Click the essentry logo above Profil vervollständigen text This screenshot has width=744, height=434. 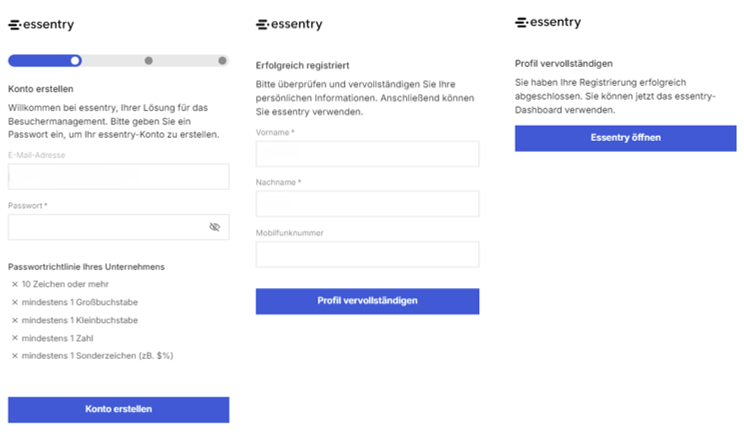pos(548,22)
